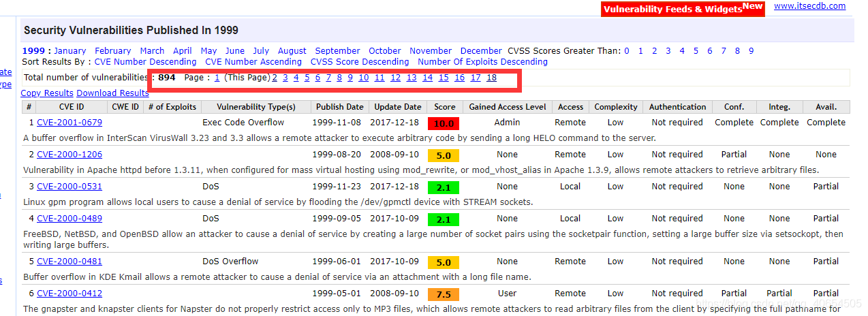Screen dimensions: 868x316
Task: Click the Score column header
Action: [x=445, y=107]
